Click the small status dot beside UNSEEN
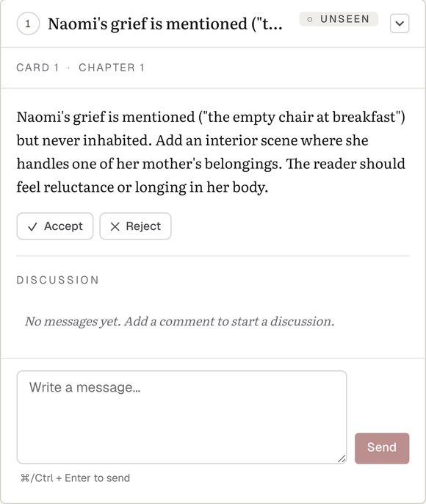426x504 pixels. 309,19
